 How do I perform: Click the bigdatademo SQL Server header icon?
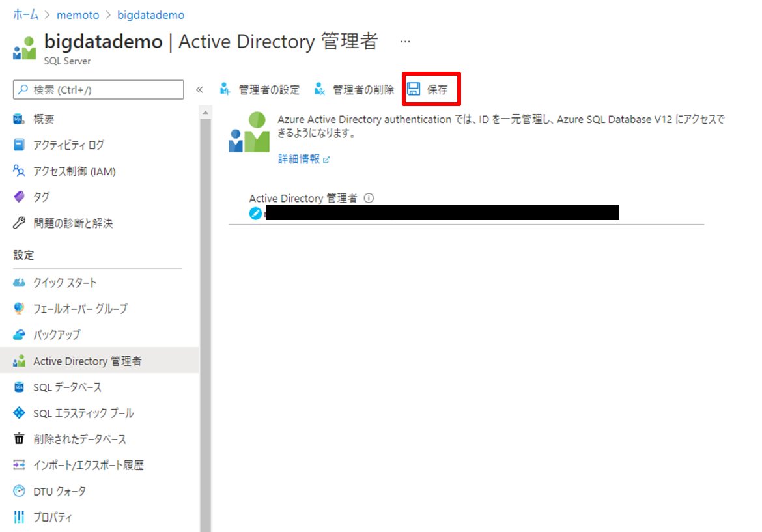(x=25, y=48)
